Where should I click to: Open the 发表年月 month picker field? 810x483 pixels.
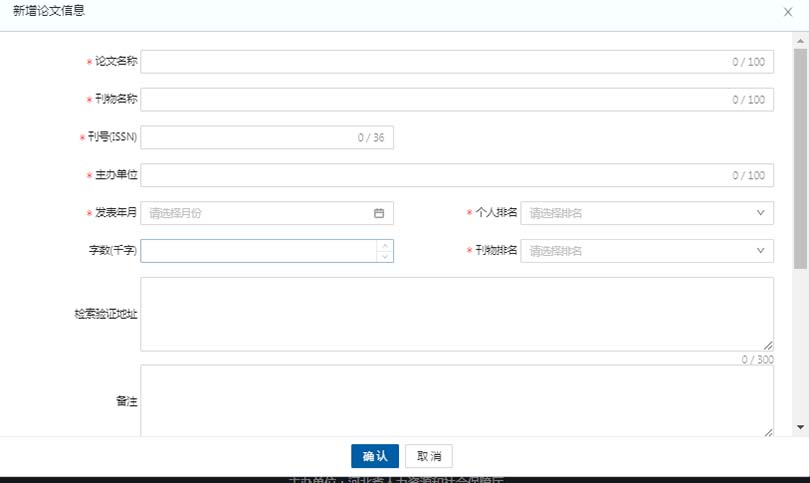click(255, 213)
